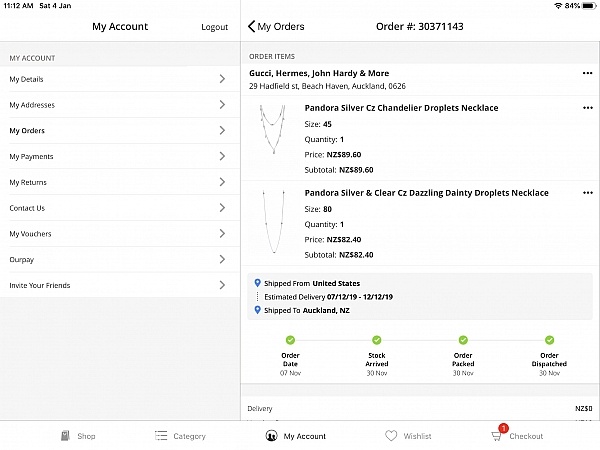600x450 pixels.
Task: Tap the Wishlist heart icon
Action: (391, 436)
